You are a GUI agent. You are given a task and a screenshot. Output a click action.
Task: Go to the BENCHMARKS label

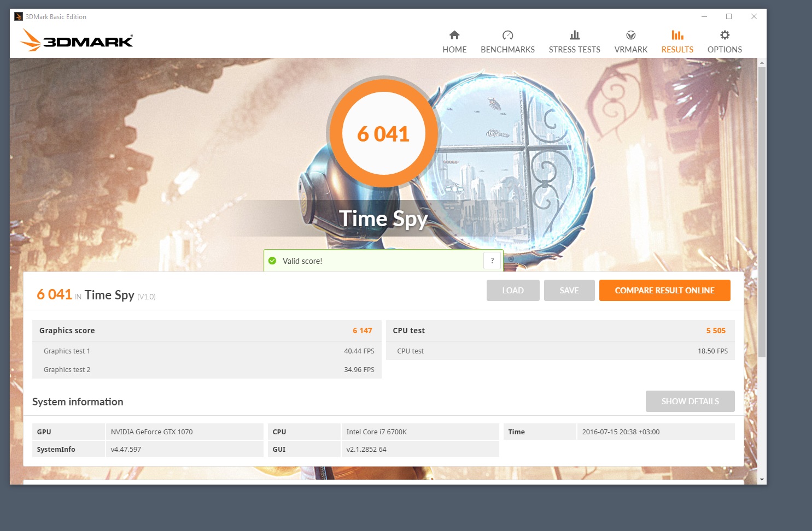tap(507, 49)
